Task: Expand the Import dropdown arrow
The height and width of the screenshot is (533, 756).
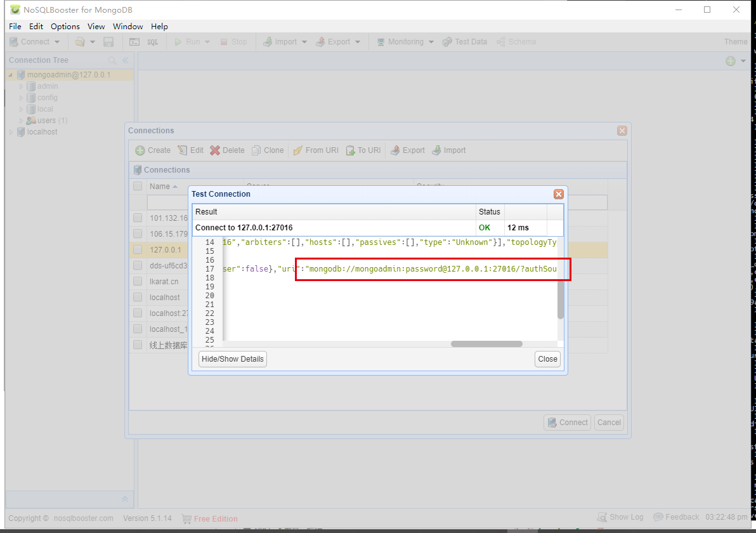Action: coord(304,42)
